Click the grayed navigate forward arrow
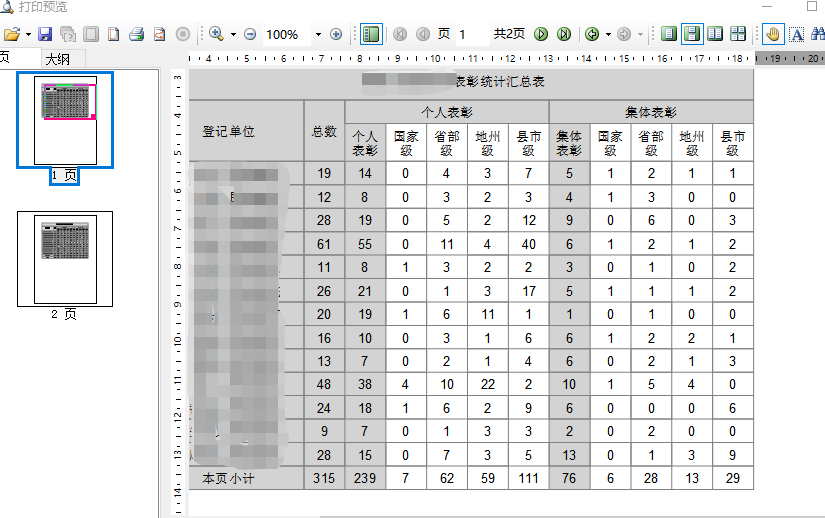The height and width of the screenshot is (518, 825). [623, 35]
